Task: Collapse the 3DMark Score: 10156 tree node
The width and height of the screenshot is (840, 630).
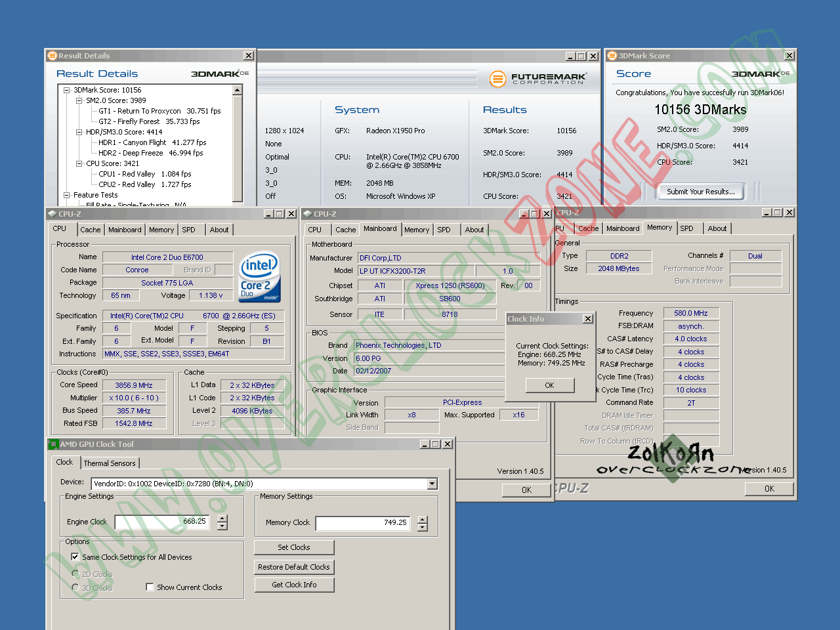Action: (x=66, y=91)
